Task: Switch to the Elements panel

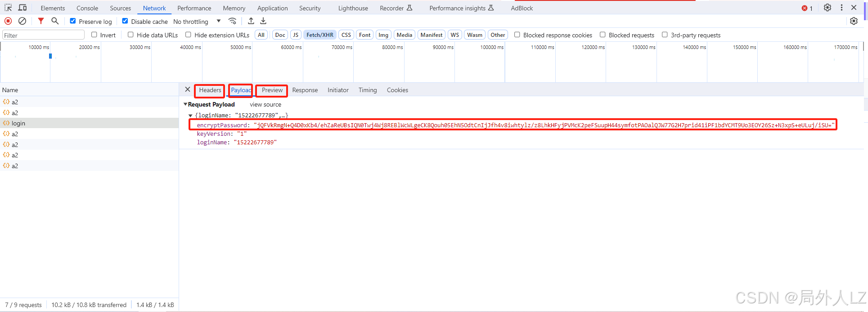Action: pyautogui.click(x=53, y=8)
